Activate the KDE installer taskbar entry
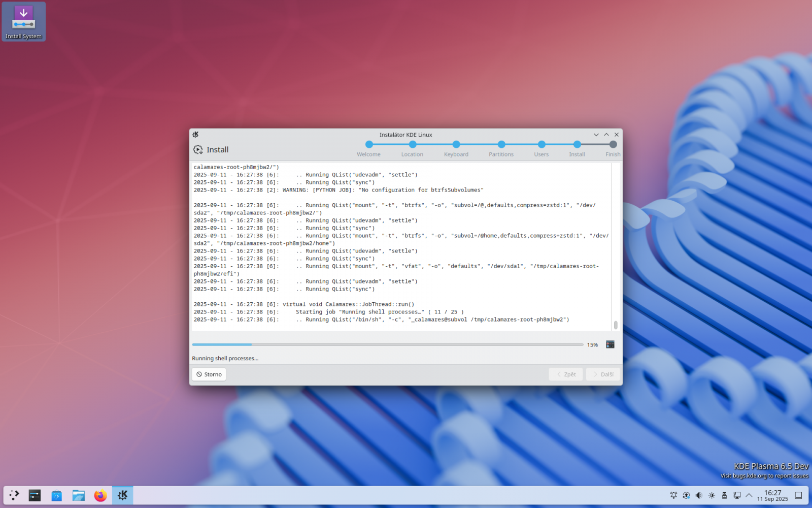 point(123,495)
